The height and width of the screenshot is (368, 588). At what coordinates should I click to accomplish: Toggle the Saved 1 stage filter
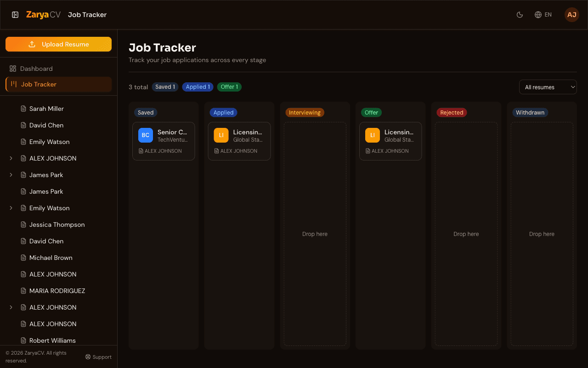pos(165,86)
